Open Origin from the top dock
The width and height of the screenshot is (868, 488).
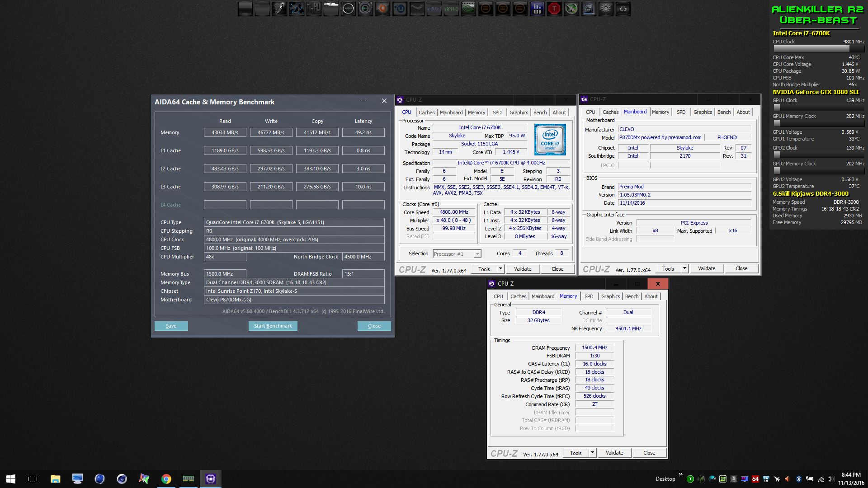(x=382, y=9)
